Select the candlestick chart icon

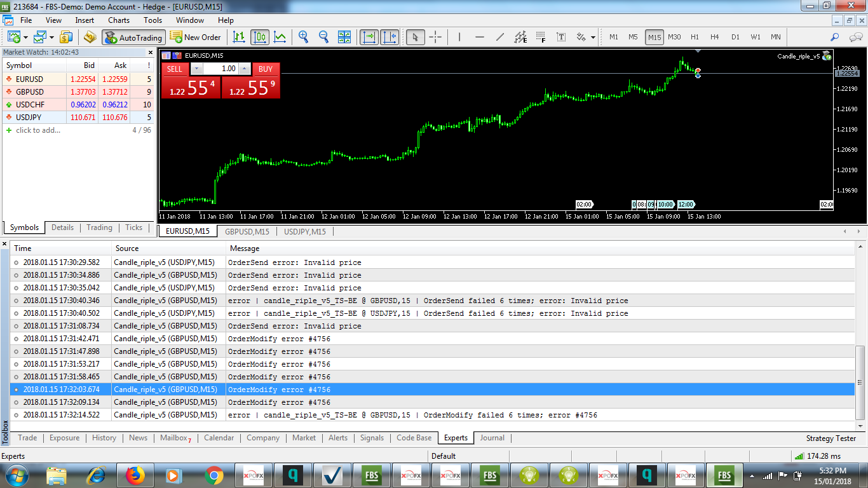259,37
